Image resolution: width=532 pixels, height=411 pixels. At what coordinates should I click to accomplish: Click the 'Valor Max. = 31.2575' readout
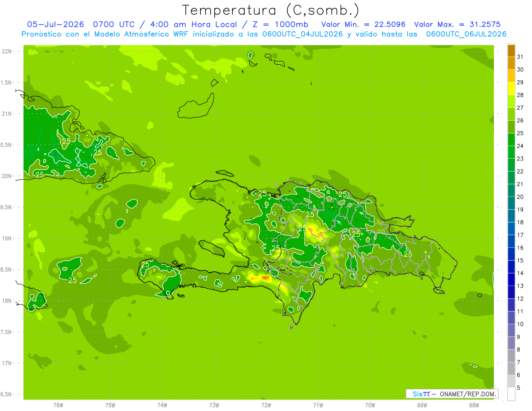point(458,24)
